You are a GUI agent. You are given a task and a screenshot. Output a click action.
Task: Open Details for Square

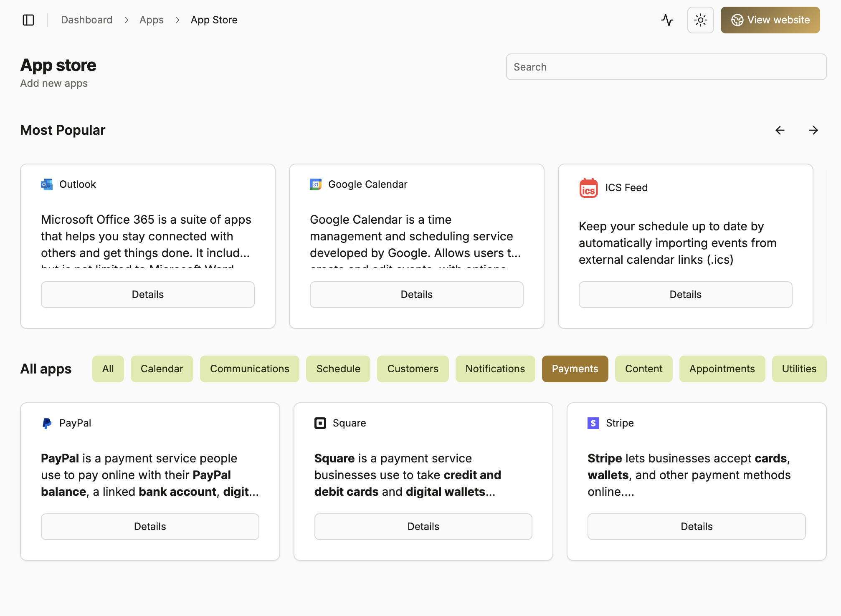tap(423, 527)
